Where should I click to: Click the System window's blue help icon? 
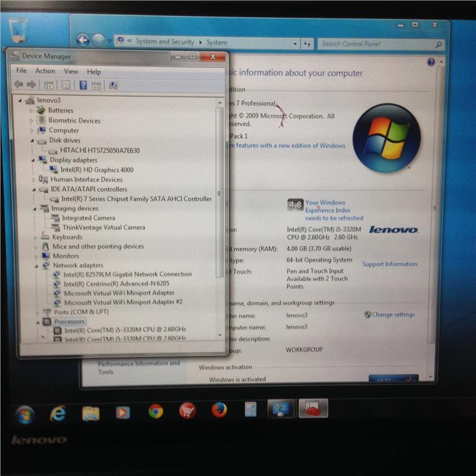(x=431, y=63)
